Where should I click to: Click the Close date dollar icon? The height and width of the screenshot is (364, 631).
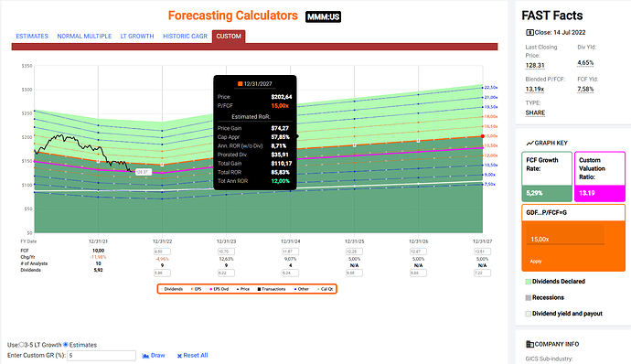(x=529, y=33)
